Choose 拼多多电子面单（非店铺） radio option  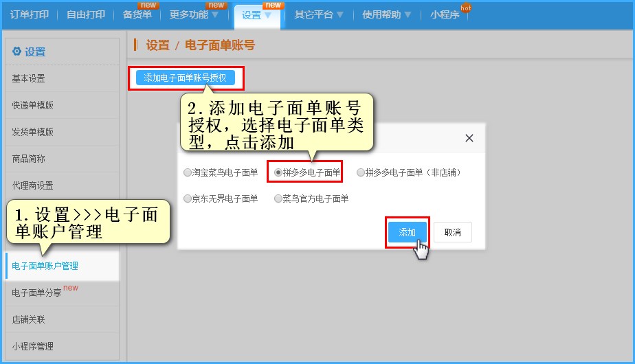tap(361, 173)
